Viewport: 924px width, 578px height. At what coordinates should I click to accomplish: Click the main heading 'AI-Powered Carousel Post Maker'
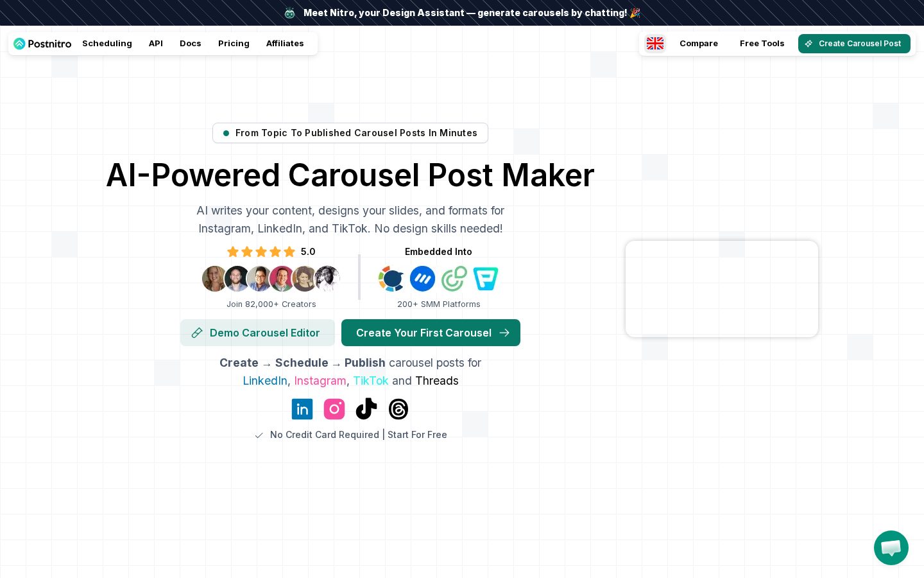pos(350,175)
